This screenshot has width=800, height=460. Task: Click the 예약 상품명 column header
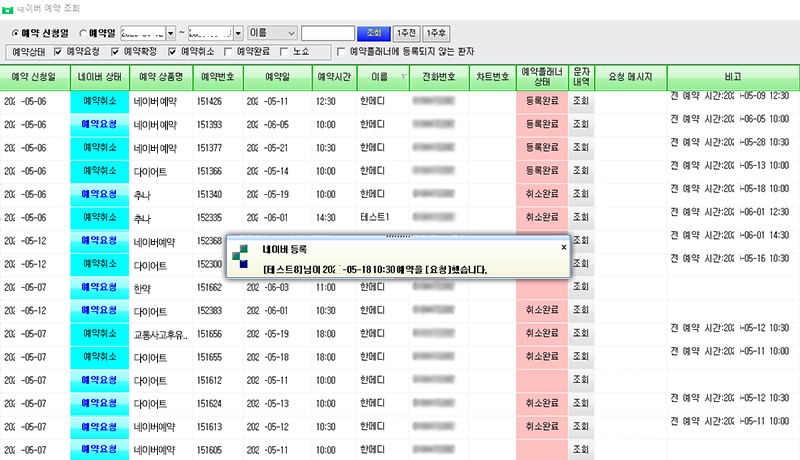tap(161, 77)
